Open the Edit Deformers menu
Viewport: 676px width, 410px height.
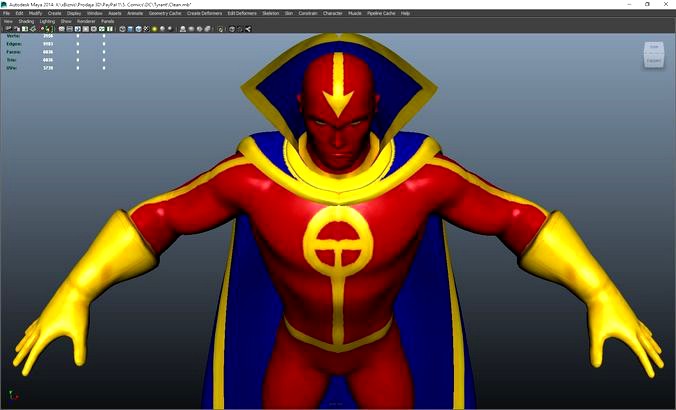242,13
